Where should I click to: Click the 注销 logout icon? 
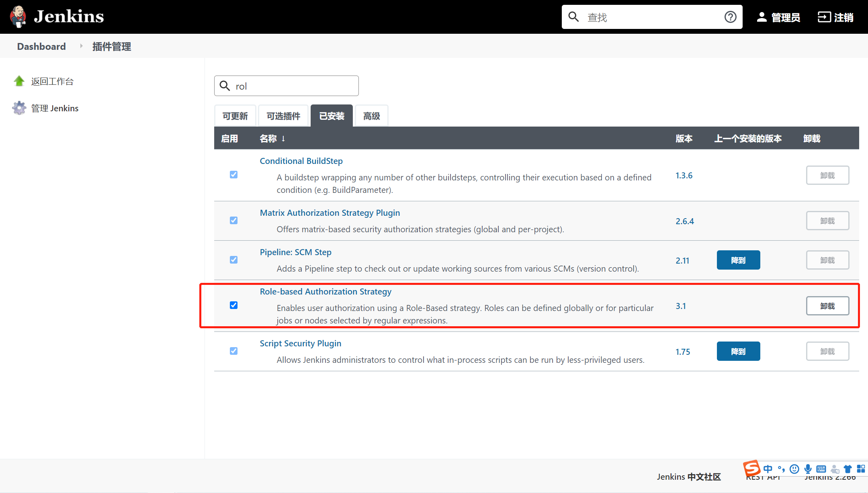(x=825, y=16)
